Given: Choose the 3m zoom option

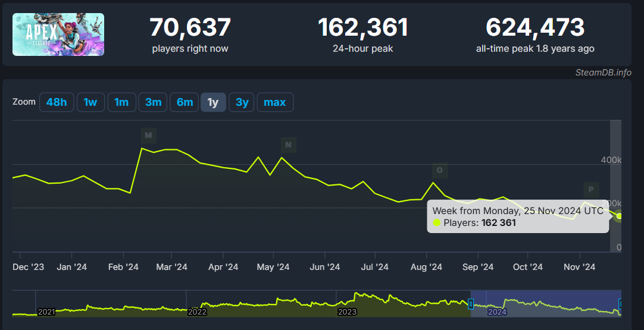Looking at the screenshot, I should (x=153, y=102).
